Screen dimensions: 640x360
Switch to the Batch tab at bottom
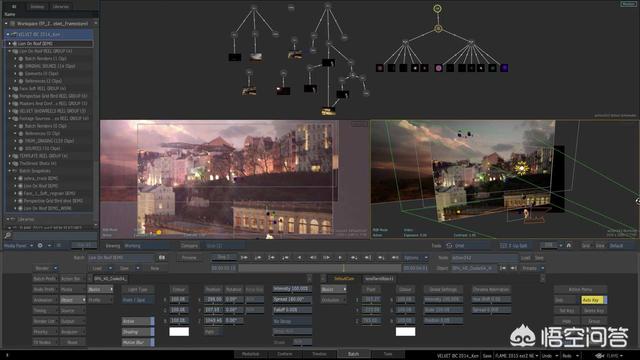(x=353, y=354)
